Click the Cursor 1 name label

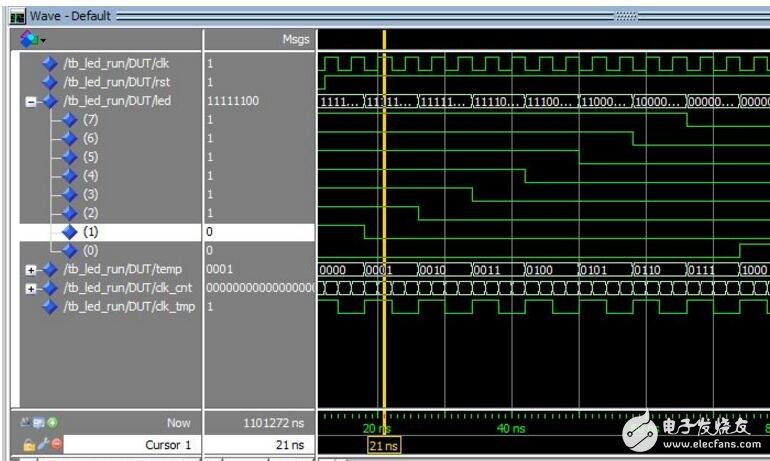coord(160,444)
